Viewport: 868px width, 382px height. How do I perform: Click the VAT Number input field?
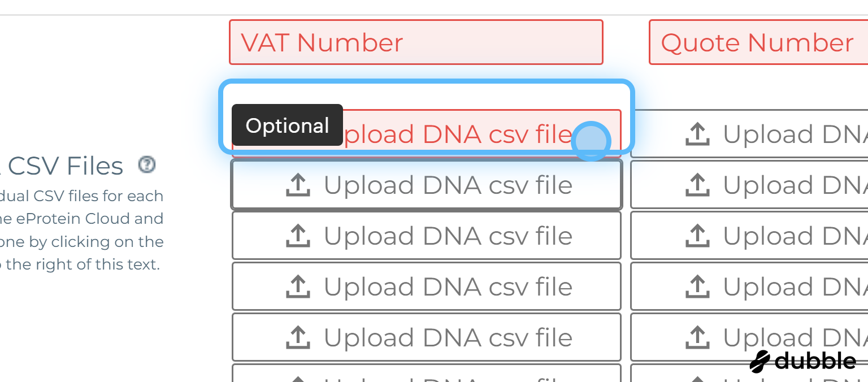(415, 42)
